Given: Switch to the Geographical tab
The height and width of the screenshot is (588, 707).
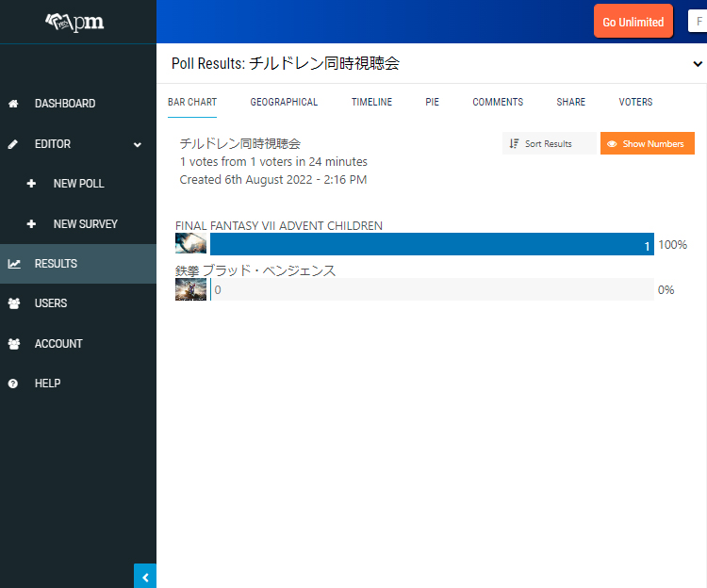Looking at the screenshot, I should coord(284,102).
